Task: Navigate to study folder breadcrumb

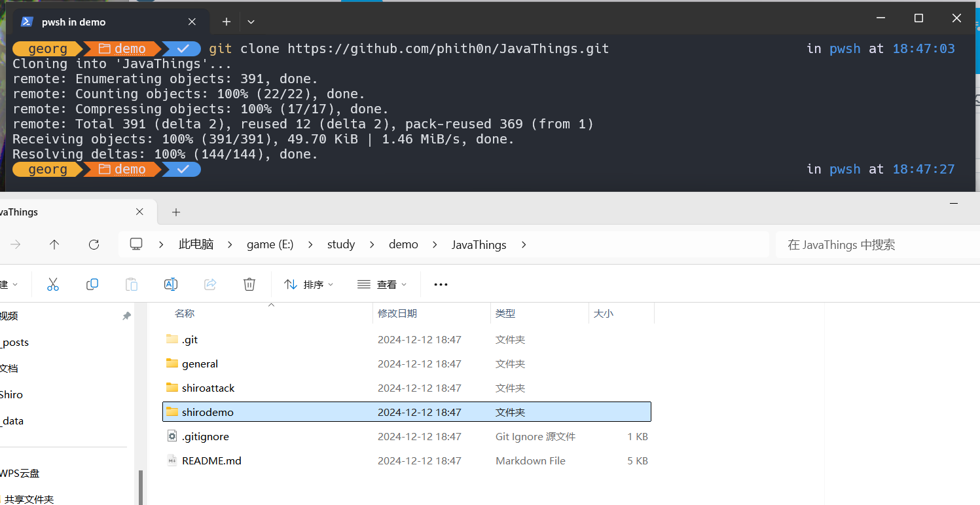Action: 341,244
